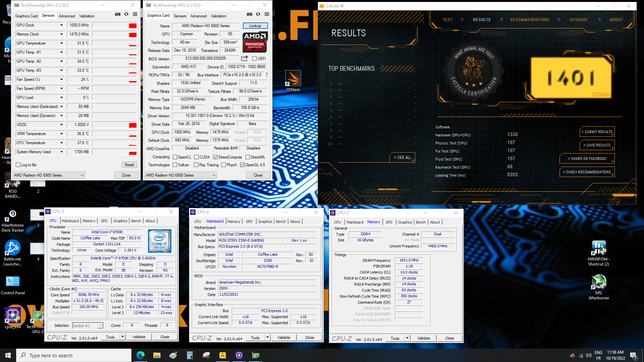Click the Windows Start button
Viewport: 644px width, 362px height.
[8, 355]
